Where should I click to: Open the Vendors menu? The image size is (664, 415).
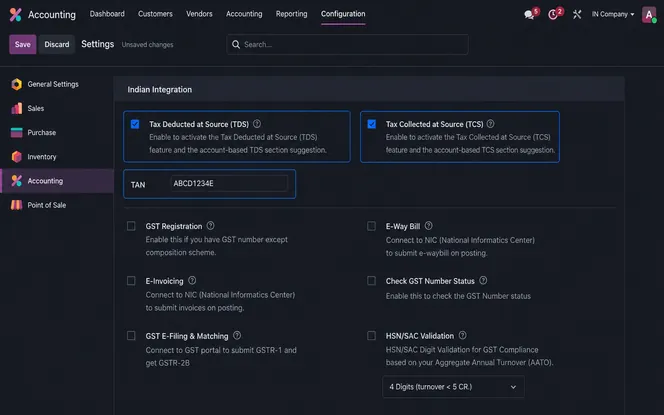pos(199,14)
